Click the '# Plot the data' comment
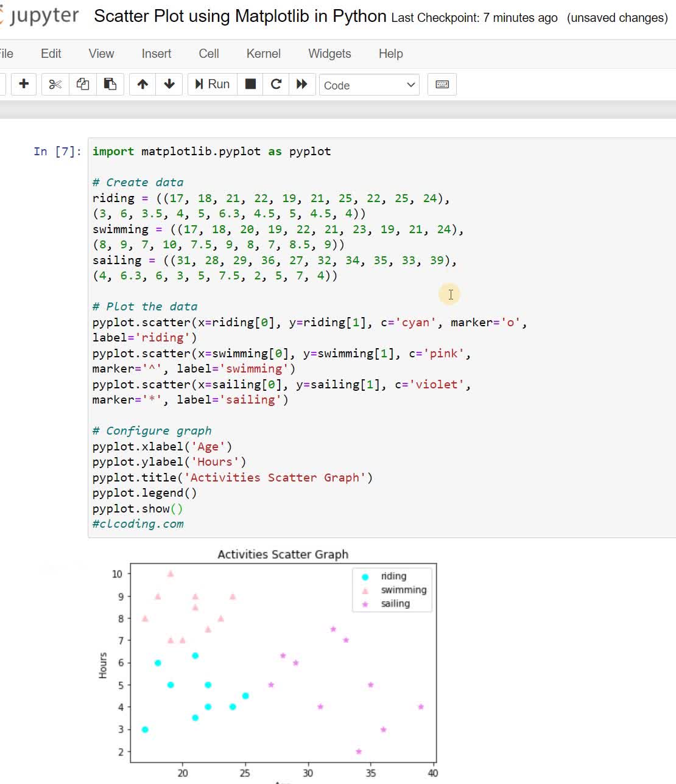676x784 pixels. pos(145,307)
